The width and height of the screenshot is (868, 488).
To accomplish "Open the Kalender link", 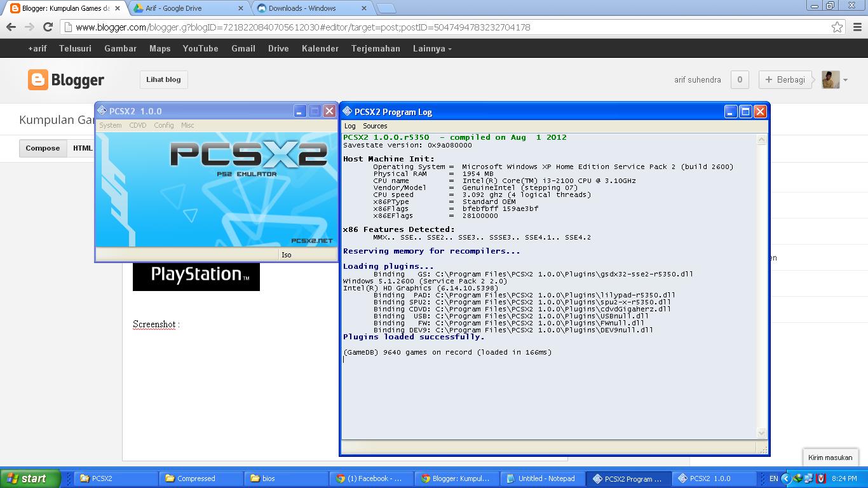I will [320, 48].
